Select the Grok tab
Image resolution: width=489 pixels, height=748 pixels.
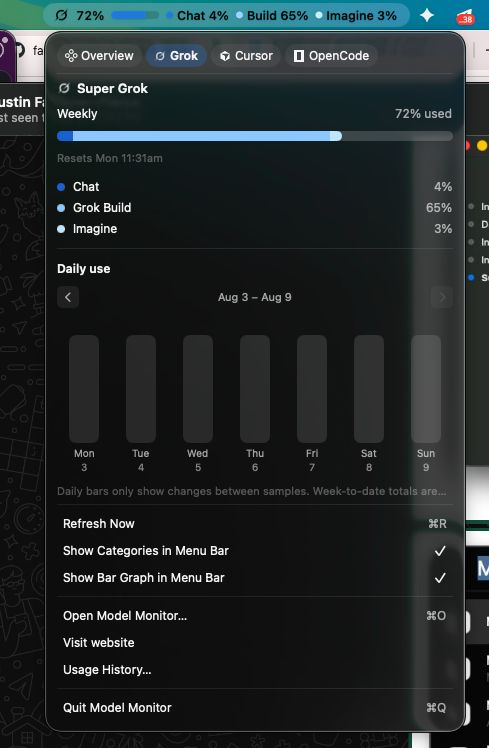click(x=177, y=56)
